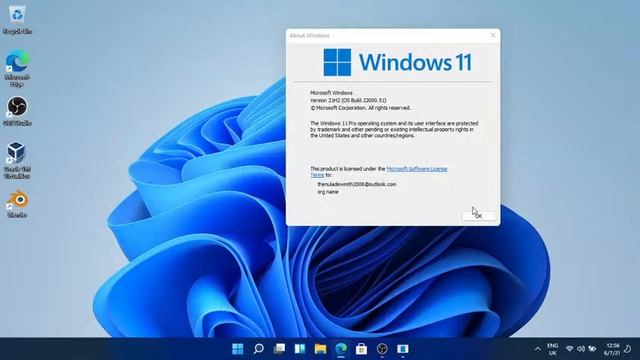Image resolution: width=640 pixels, height=360 pixels.
Task: Select the Microsoft Edge desktop shortcut
Action: [x=17, y=68]
